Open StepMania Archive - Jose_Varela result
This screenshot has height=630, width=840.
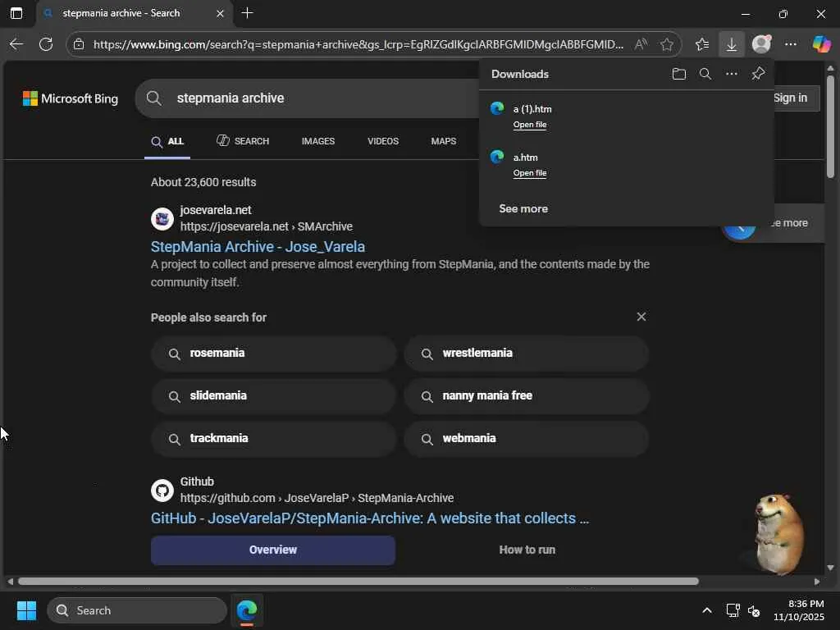(258, 246)
